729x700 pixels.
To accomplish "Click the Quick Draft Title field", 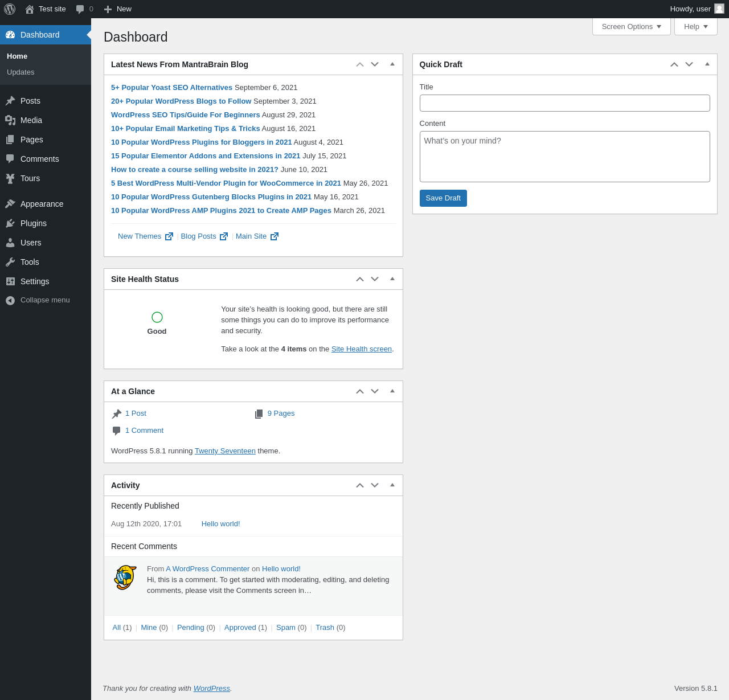I will [565, 103].
